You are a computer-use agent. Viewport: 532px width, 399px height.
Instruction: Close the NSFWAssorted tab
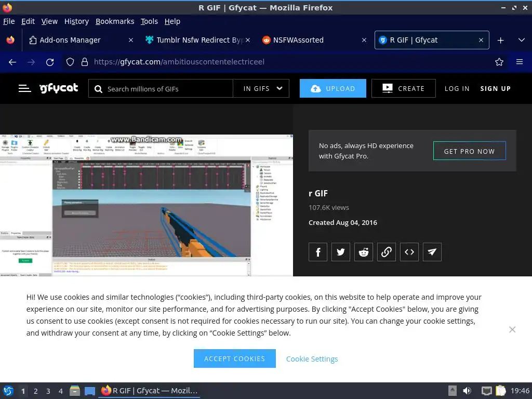point(364,40)
